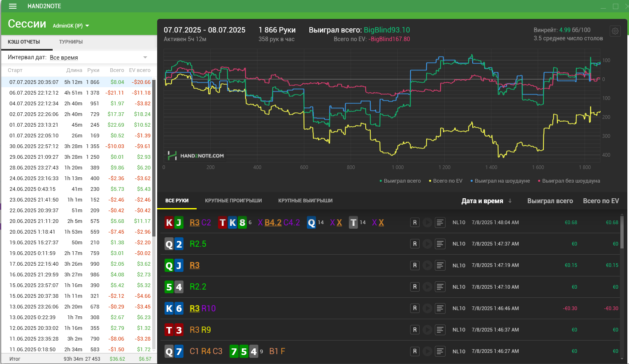Select session 24.06.2025 0:43:15
This screenshot has height=364, width=629.
pyautogui.click(x=77, y=189)
